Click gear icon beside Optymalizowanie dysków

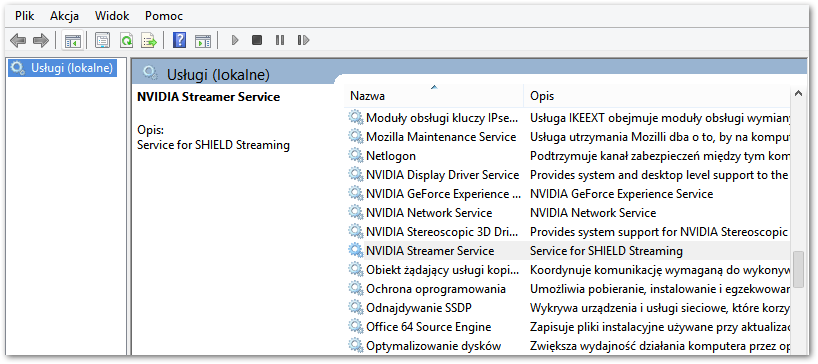[356, 345]
